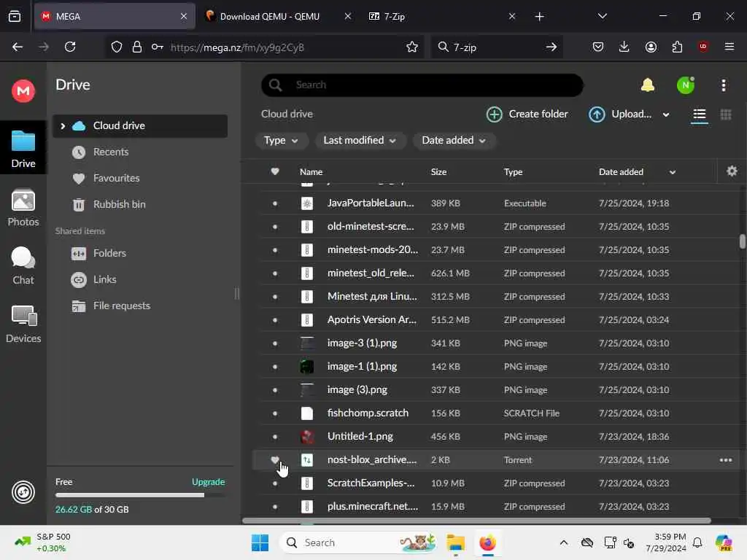This screenshot has width=747, height=560.
Task: Click the horizontal file list scrollbar
Action: pyautogui.click(x=476, y=521)
